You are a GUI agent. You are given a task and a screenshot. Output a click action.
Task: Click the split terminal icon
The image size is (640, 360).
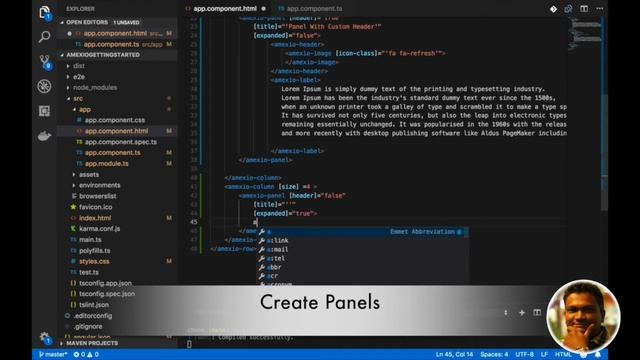point(537,313)
